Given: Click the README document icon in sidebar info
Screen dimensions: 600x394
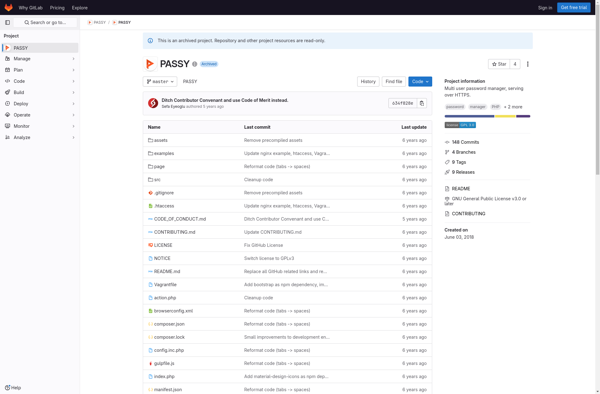Looking at the screenshot, I should pyautogui.click(x=447, y=189).
